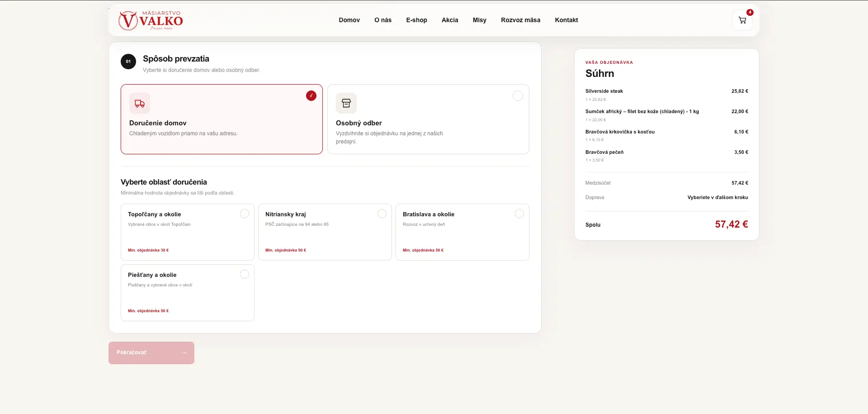Open Kontakt page
Viewport: 868px width, 414px height.
click(566, 20)
